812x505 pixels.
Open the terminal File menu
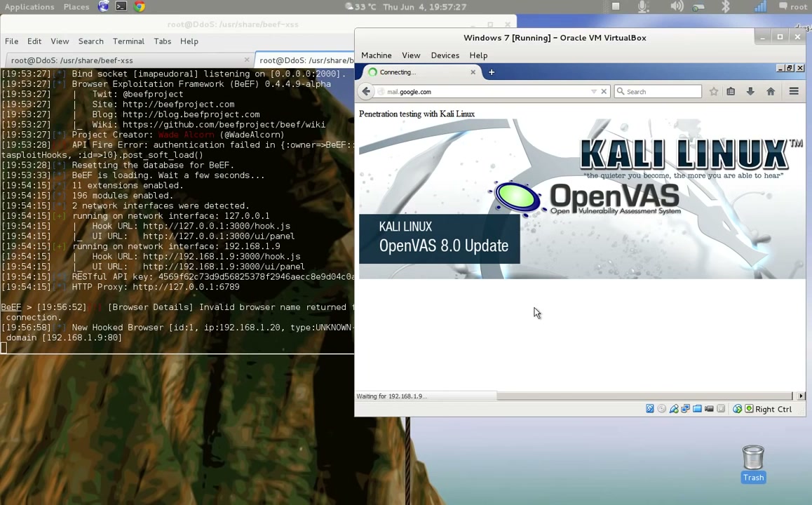point(11,41)
